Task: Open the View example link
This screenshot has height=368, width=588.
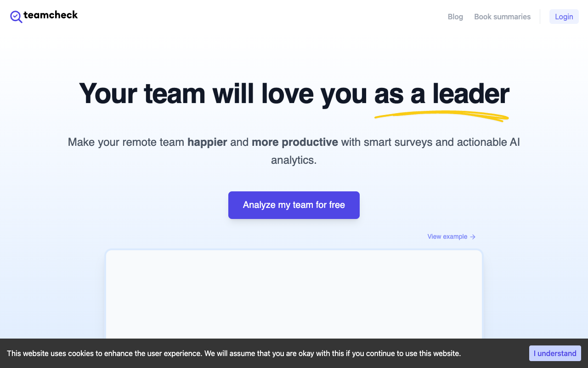Action: (x=451, y=236)
